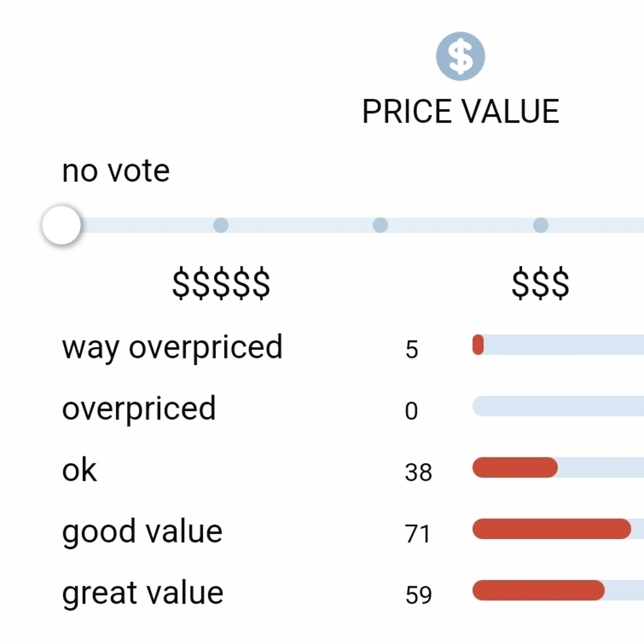Click the no vote label
Screen dimensions: 644x644
pos(116,171)
